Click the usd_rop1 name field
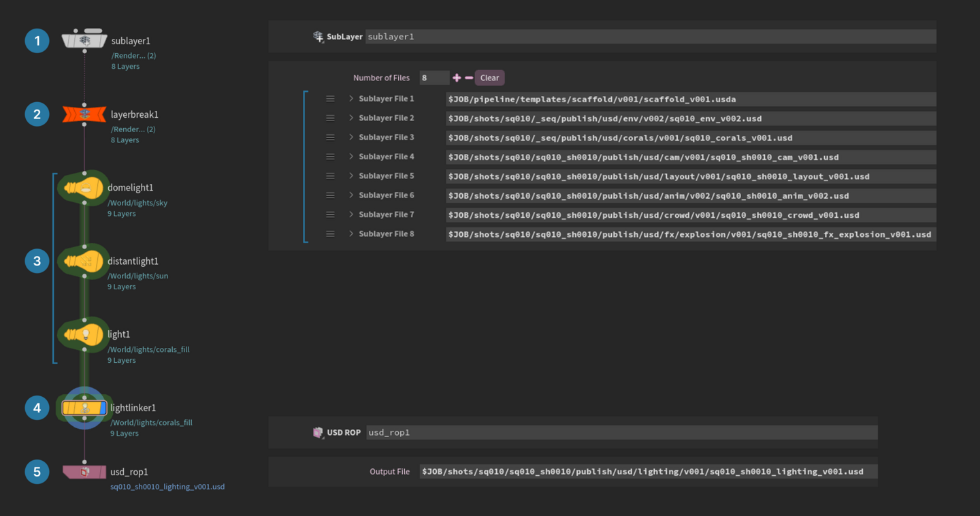 click(622, 432)
